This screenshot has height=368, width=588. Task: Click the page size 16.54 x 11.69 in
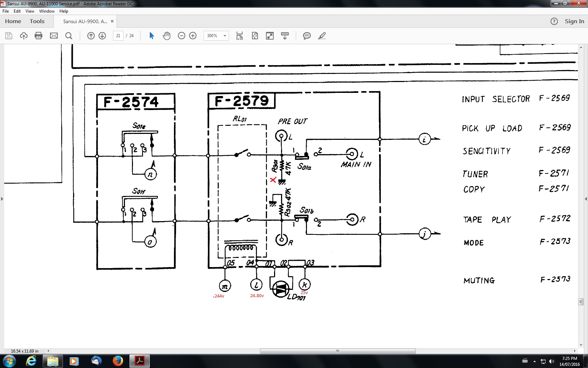[24, 351]
